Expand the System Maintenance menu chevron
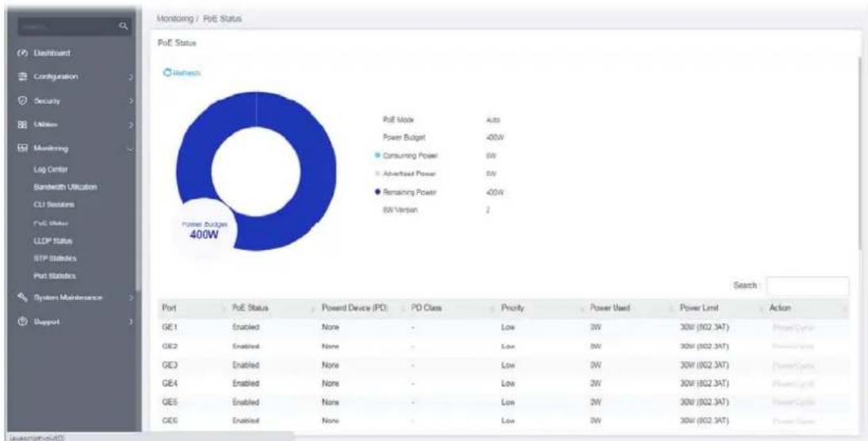 point(131,297)
